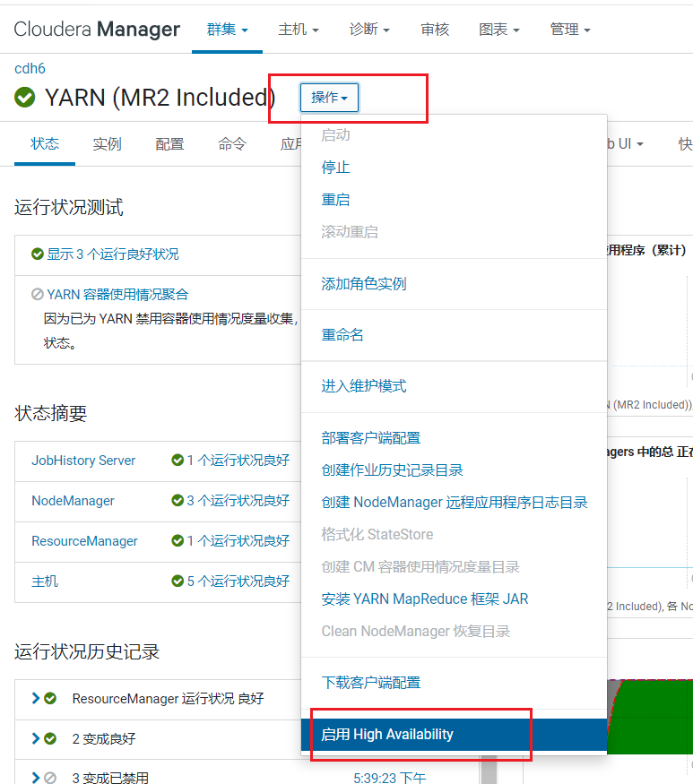Switch to the 实例 tab
This screenshot has height=784, width=693.
[107, 144]
